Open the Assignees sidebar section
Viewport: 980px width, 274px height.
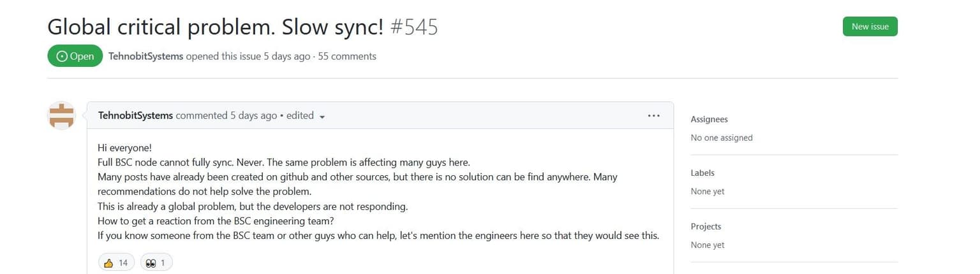point(709,119)
